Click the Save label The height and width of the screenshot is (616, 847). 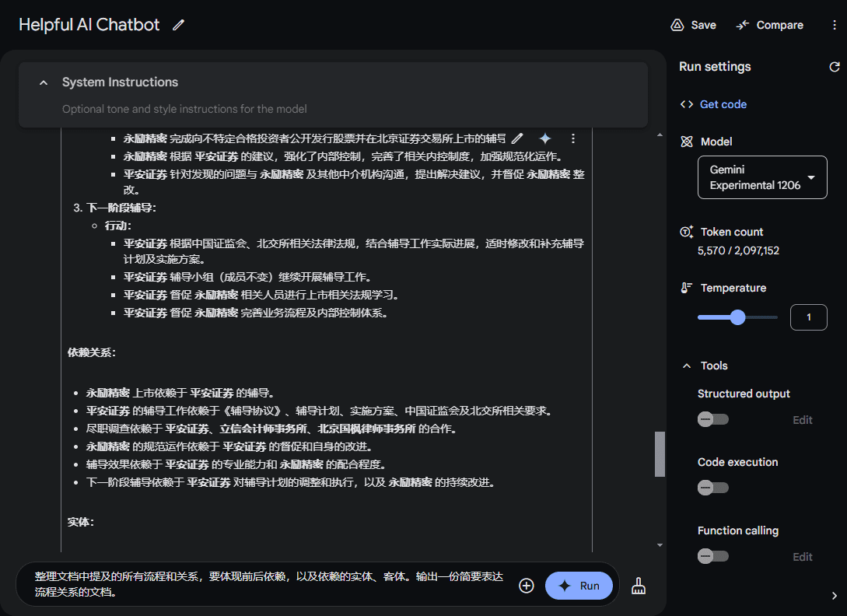click(703, 25)
